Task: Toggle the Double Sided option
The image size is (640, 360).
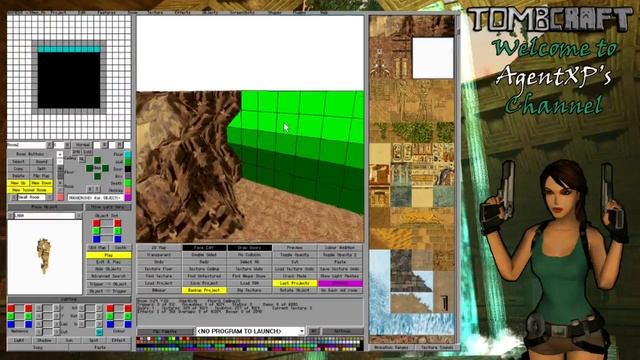Action: (204, 255)
